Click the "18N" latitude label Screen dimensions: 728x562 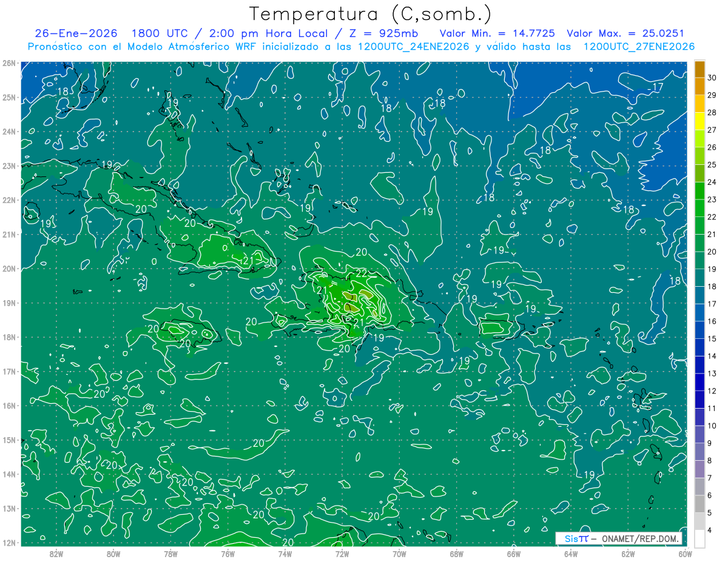coord(8,337)
